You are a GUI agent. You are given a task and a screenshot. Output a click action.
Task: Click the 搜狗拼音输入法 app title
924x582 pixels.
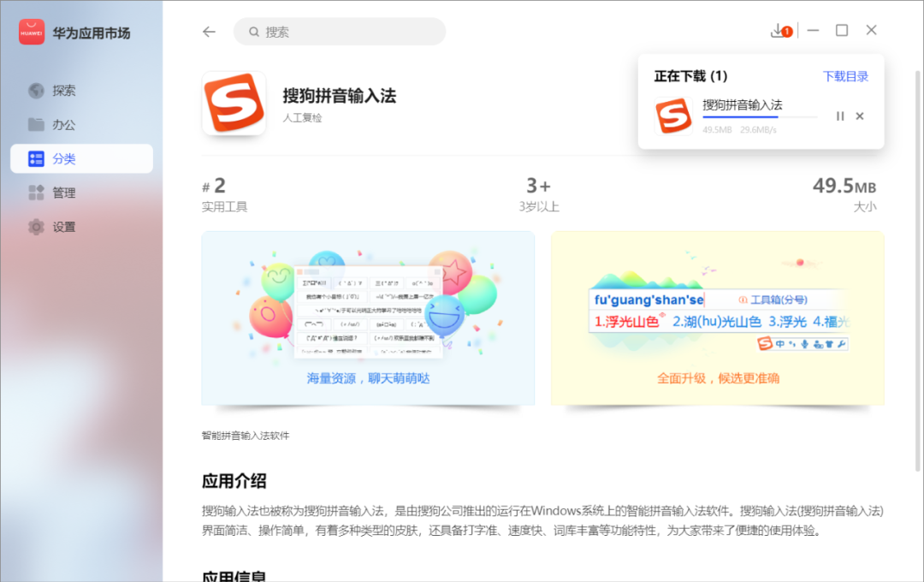340,96
